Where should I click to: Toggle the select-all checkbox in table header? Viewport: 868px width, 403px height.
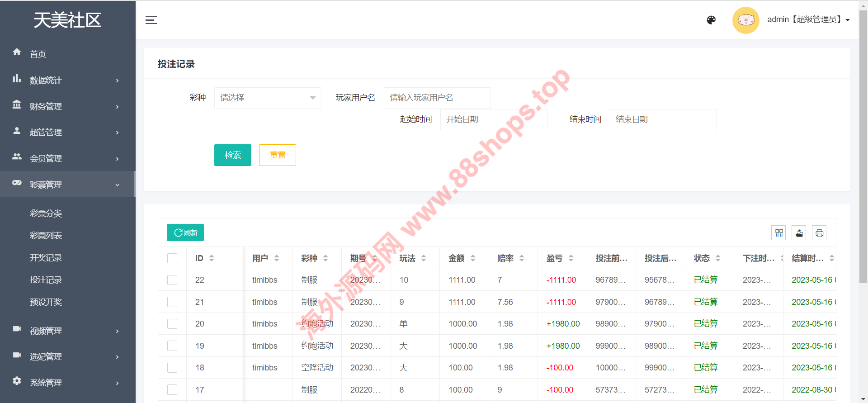click(172, 258)
